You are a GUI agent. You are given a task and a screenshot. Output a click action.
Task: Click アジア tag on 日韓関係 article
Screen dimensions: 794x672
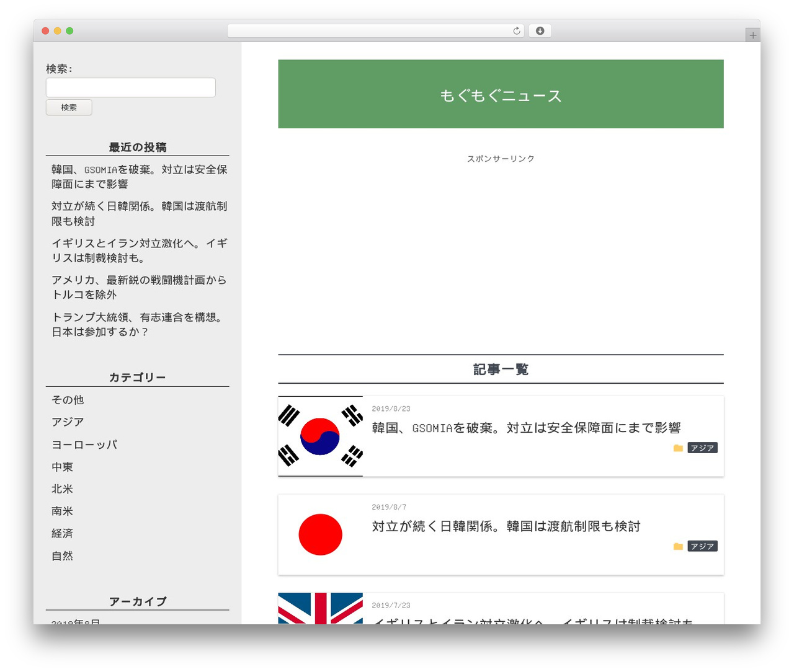(x=702, y=547)
